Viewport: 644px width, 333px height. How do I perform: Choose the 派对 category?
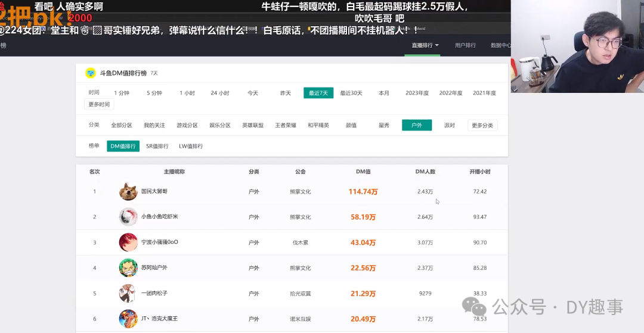450,125
